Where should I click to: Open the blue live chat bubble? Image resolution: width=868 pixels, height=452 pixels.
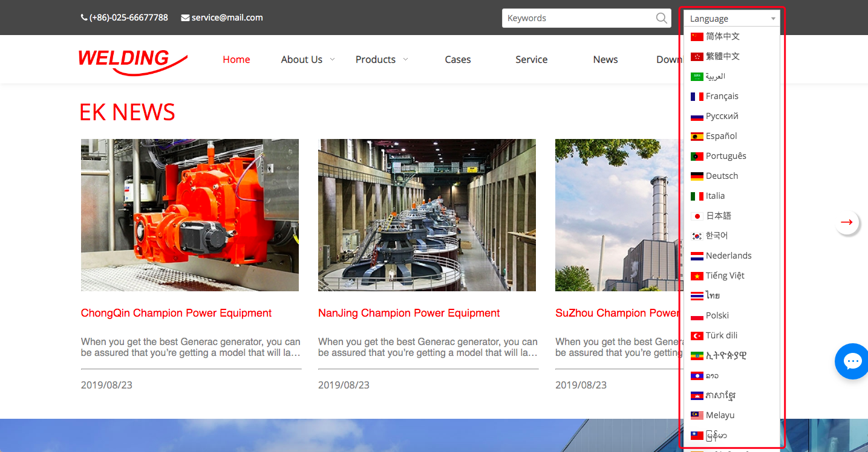(852, 361)
